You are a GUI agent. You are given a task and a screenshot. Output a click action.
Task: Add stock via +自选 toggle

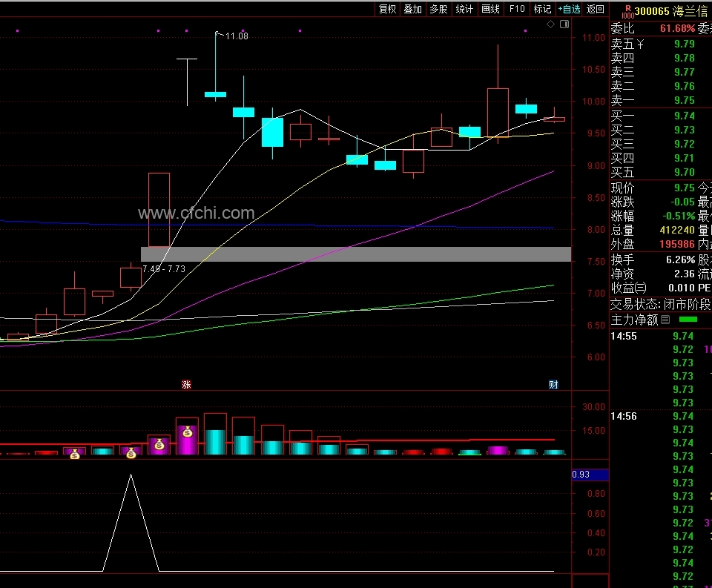(x=569, y=9)
